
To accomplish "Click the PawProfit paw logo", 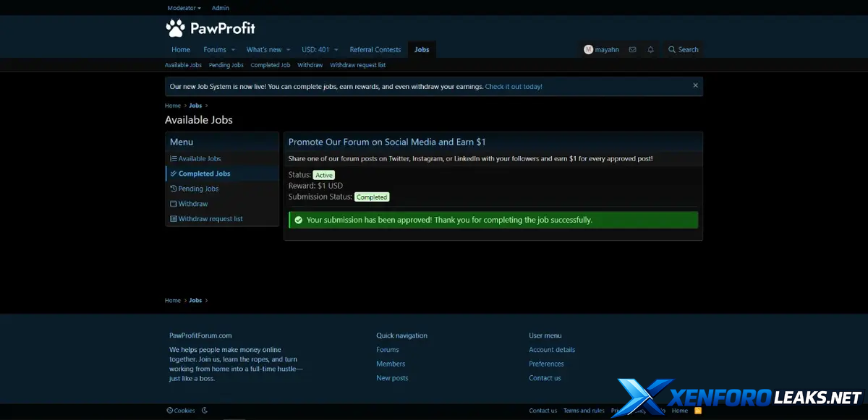I will click(175, 28).
